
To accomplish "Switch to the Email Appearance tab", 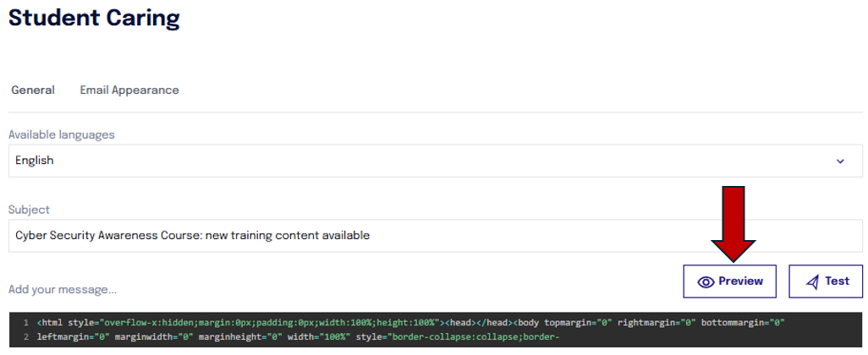I will [129, 90].
